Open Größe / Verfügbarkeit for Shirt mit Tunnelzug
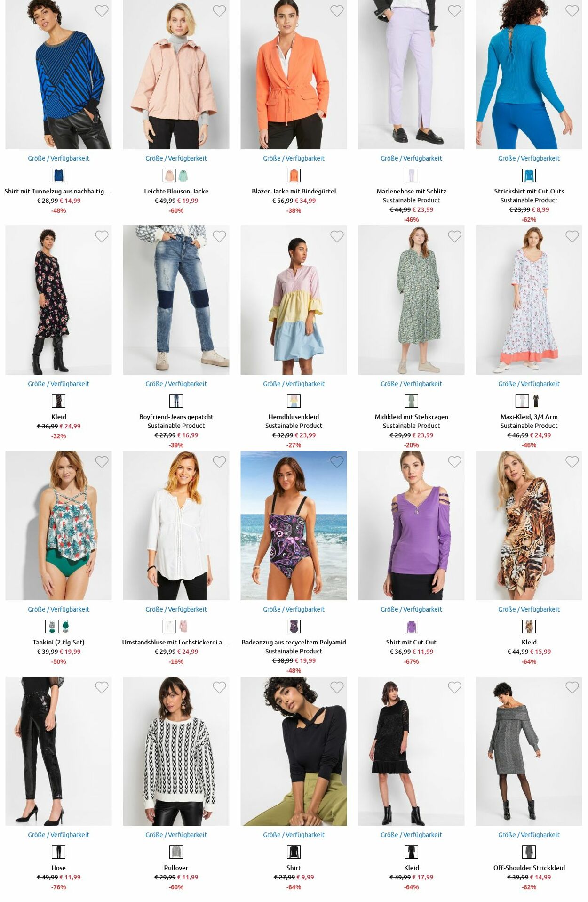The width and height of the screenshot is (588, 902). coord(58,158)
